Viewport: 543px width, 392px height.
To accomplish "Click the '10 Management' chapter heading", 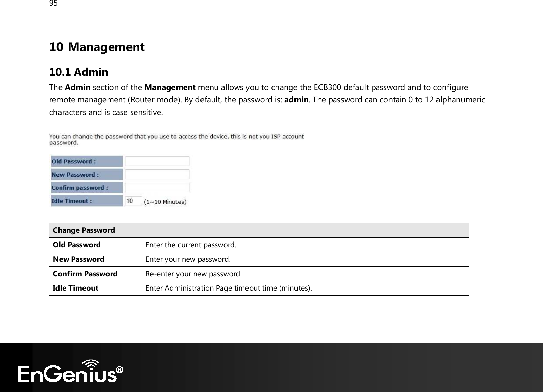I will pyautogui.click(x=97, y=47).
